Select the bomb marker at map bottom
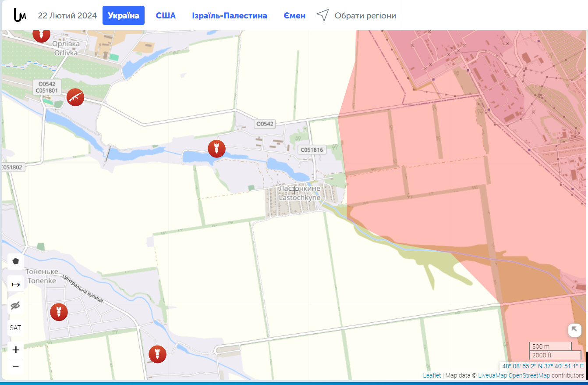Image resolution: width=588 pixels, height=385 pixels. tap(157, 354)
